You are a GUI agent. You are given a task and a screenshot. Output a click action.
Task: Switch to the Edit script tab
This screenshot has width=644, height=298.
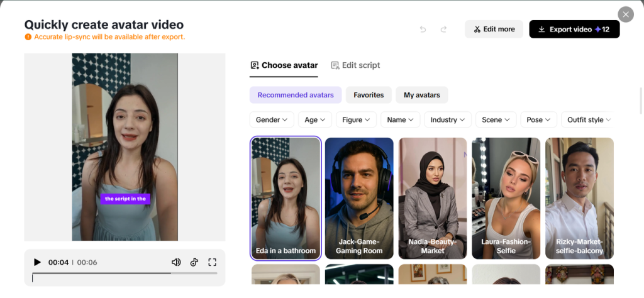(355, 65)
